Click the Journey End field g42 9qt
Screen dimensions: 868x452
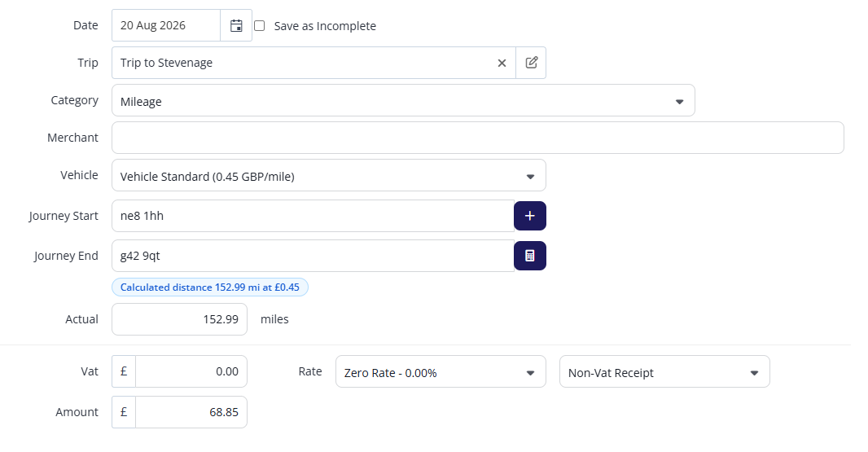313,256
